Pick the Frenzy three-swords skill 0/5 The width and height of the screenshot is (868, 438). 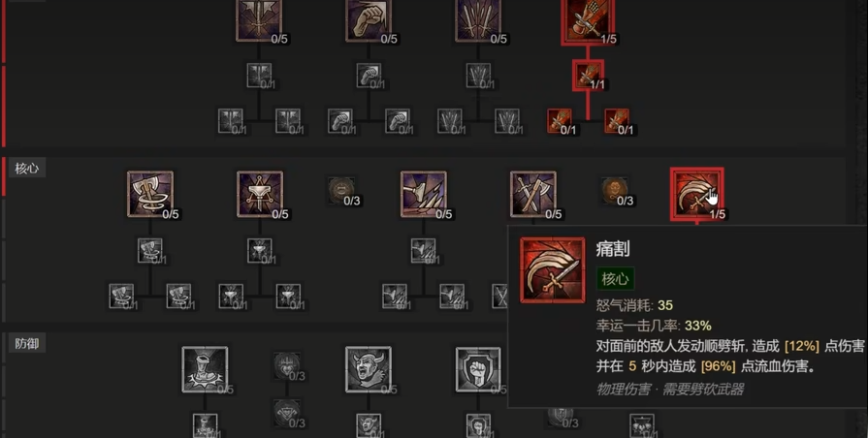click(478, 21)
